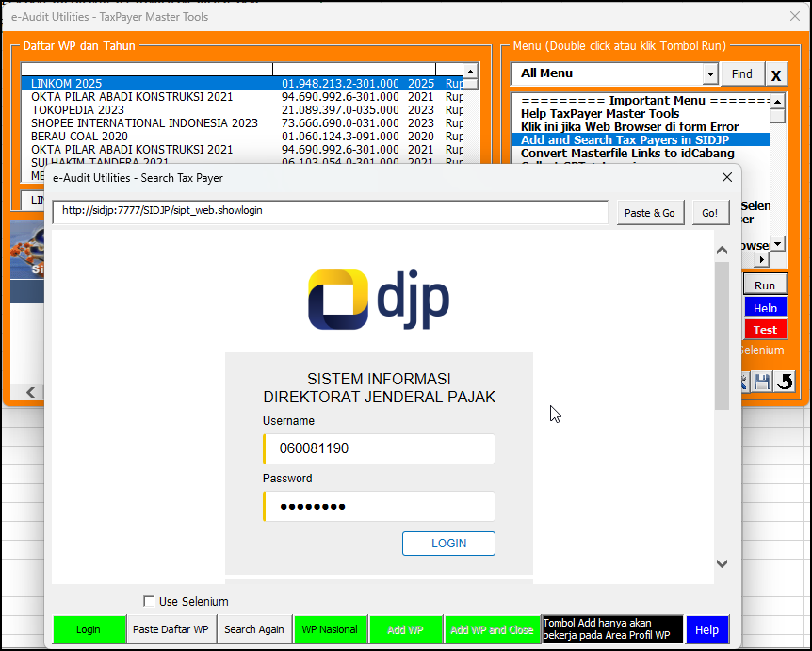Select Help TaxPayer Master Tools menu item
Viewport: 812px width, 651px height.
coord(600,114)
